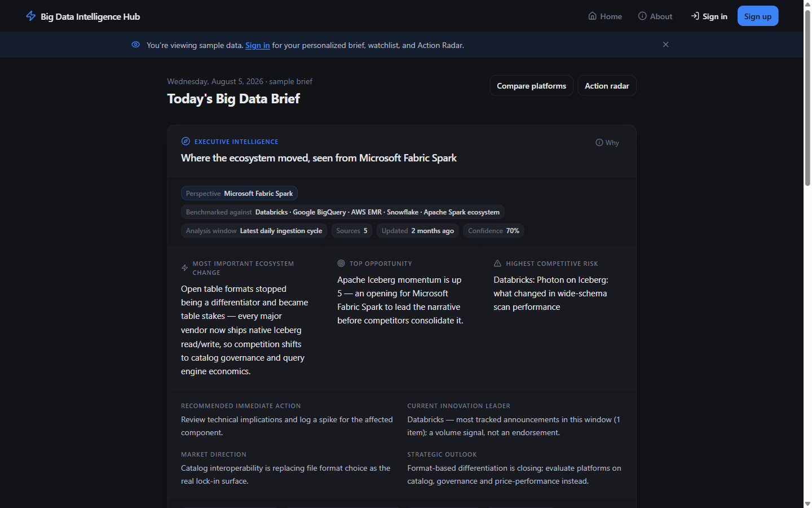Open Action radar
This screenshot has width=812, height=508.
pos(607,86)
